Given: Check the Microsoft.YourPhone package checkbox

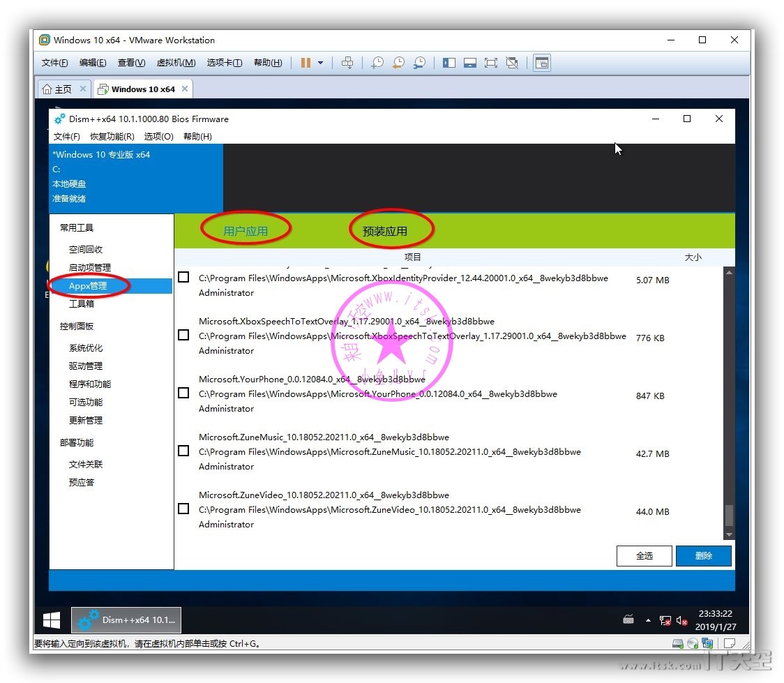Looking at the screenshot, I should 183,393.
